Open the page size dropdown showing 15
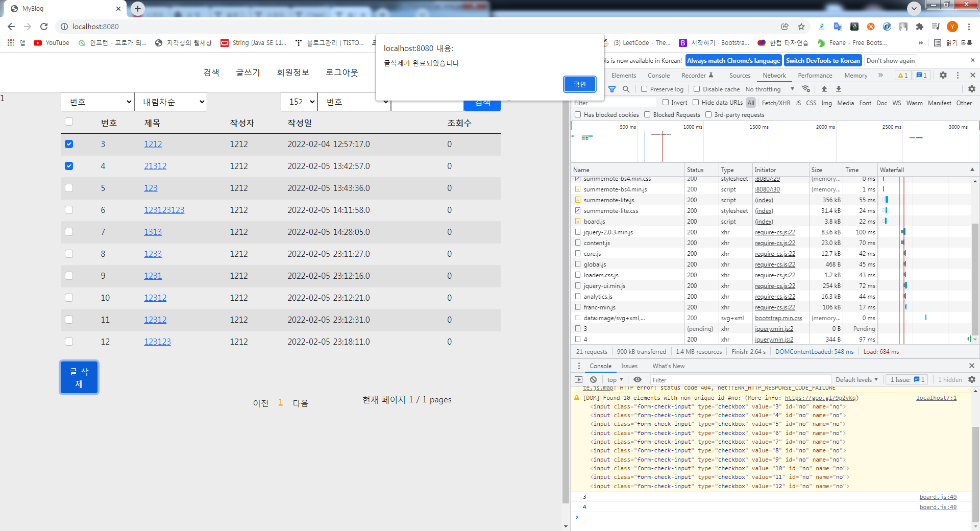This screenshot has width=980, height=531. coord(299,102)
